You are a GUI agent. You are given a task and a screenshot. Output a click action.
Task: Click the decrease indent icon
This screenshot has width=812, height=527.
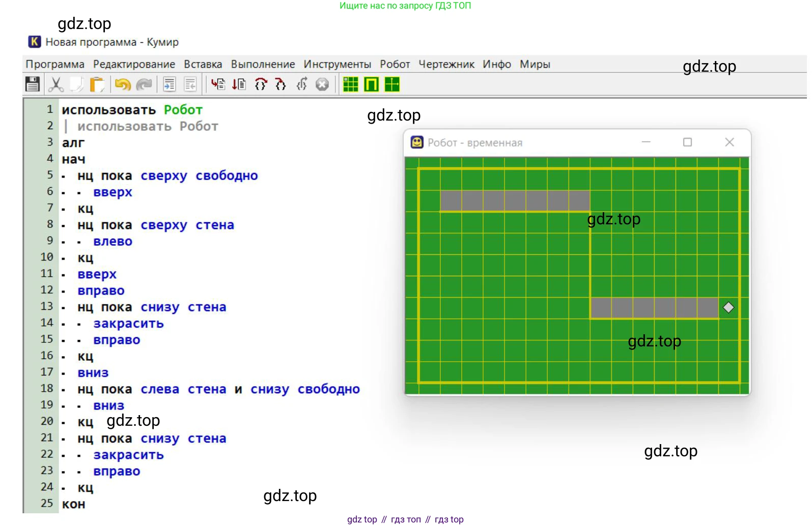[190, 84]
